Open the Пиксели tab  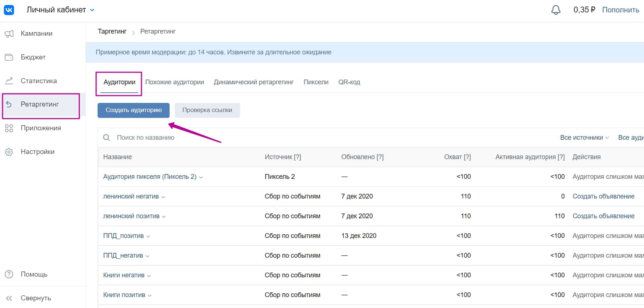316,82
